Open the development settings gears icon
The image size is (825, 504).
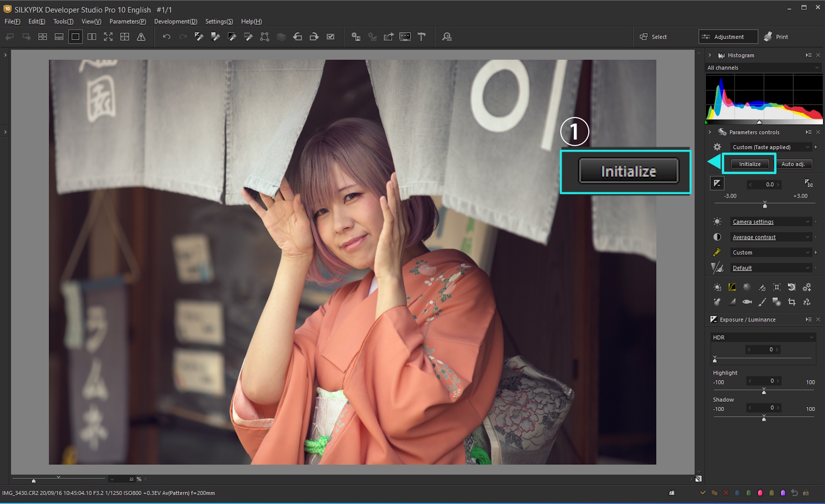point(807,287)
